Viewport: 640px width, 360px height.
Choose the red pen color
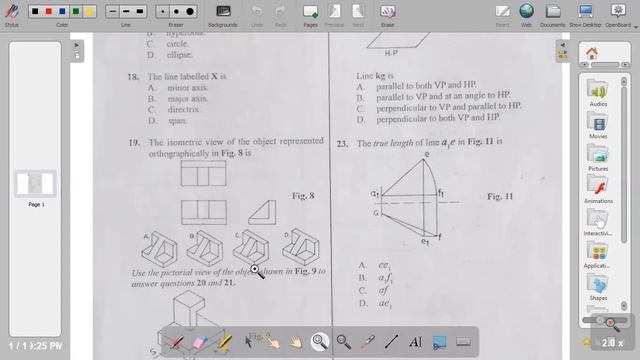tap(49, 11)
